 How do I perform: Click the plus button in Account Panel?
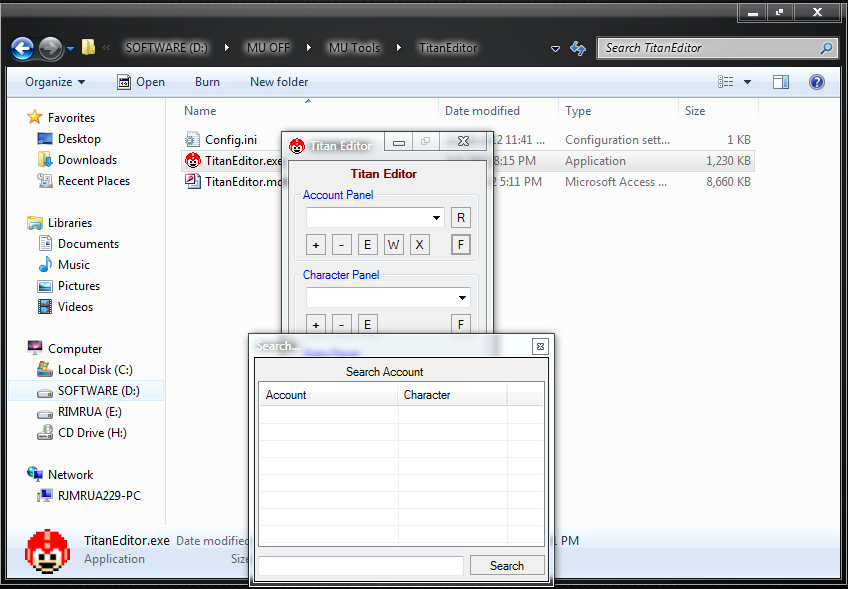(x=316, y=245)
